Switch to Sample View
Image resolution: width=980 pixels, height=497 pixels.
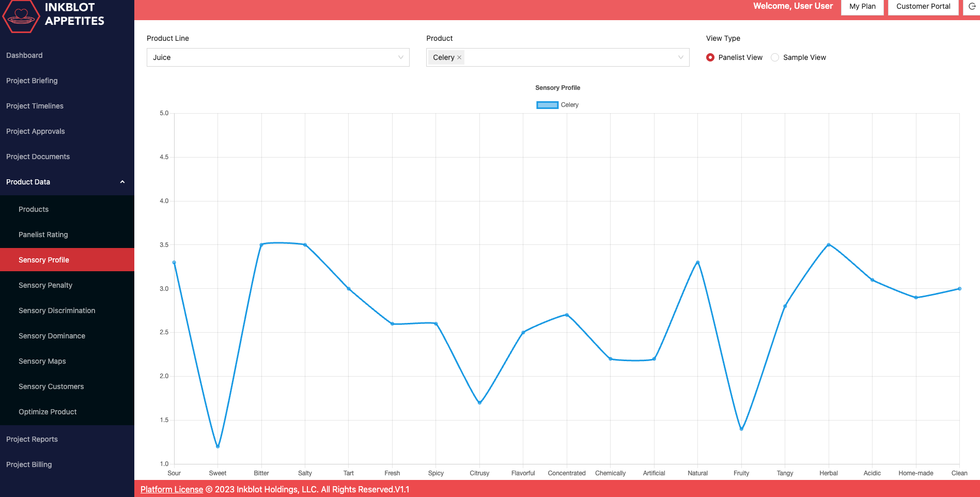coord(774,57)
